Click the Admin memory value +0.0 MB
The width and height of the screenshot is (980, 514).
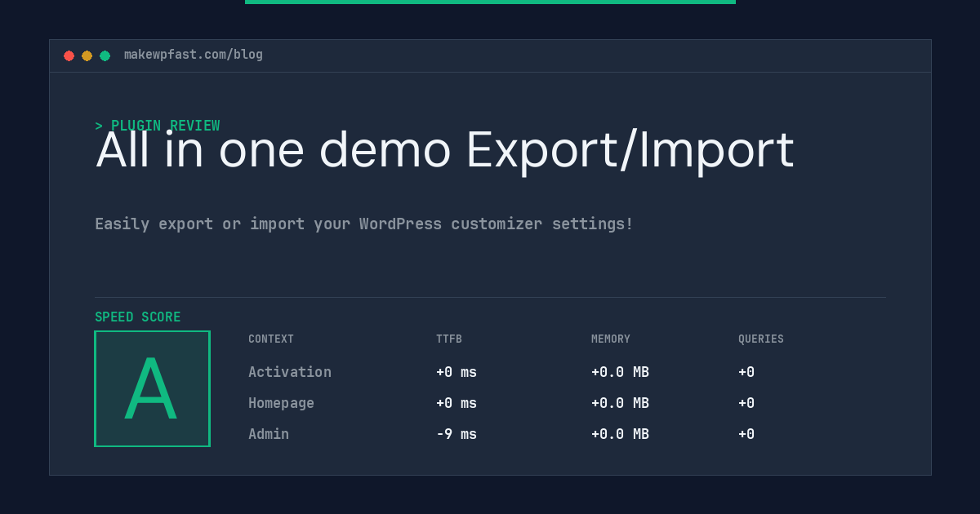pyautogui.click(x=620, y=434)
